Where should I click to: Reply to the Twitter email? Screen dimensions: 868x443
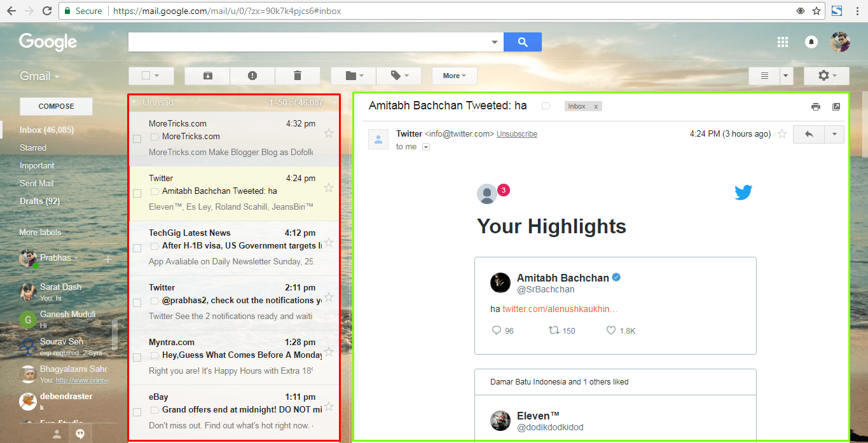[808, 134]
